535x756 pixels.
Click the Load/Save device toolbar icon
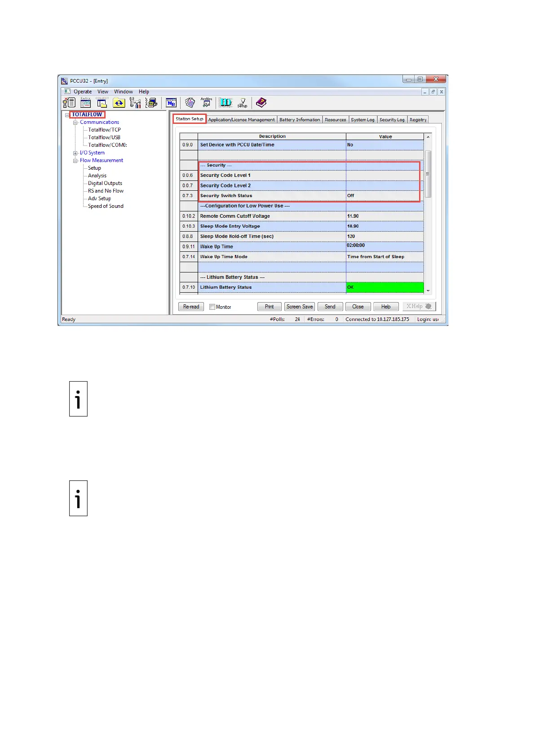click(151, 103)
